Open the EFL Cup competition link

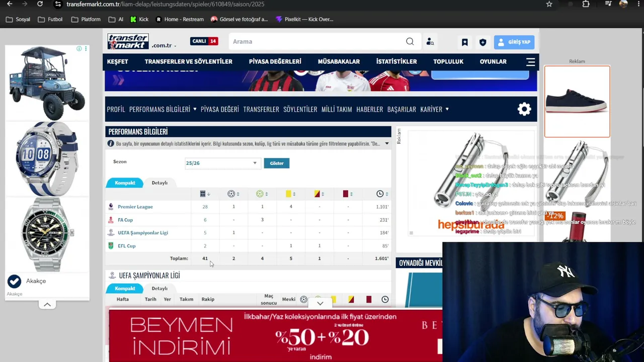point(127,246)
